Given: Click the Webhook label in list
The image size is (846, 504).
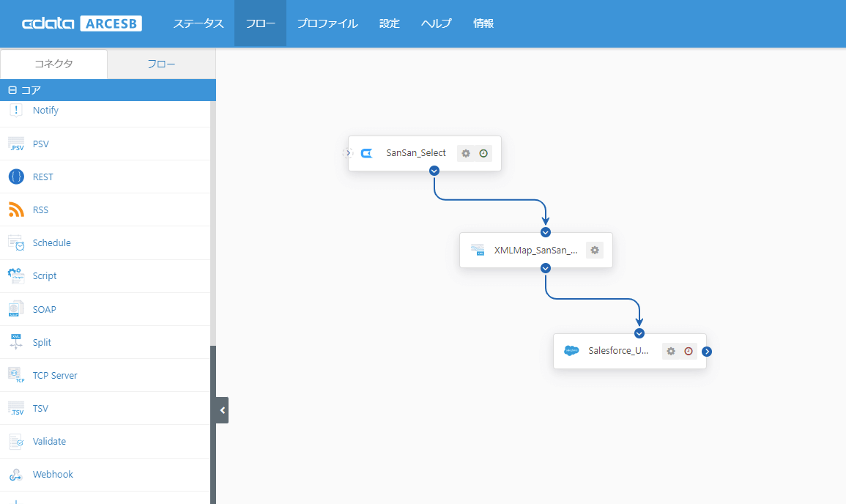Looking at the screenshot, I should tap(52, 474).
